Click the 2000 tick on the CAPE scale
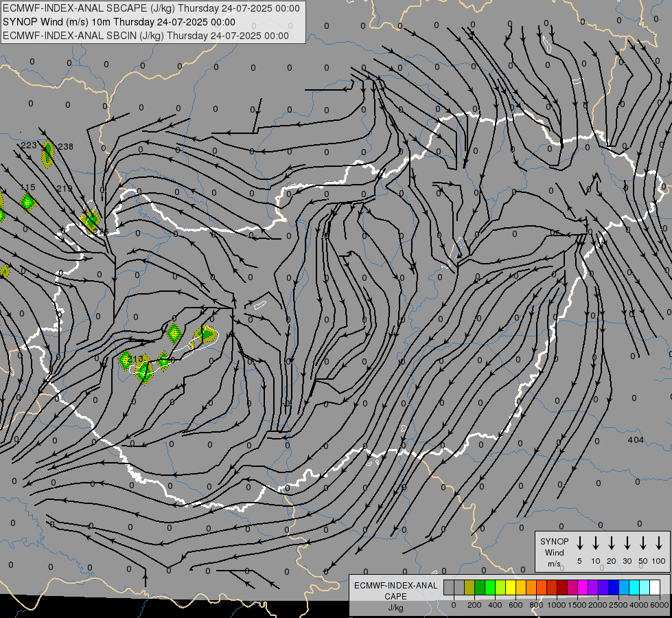The width and height of the screenshot is (672, 618). (598, 605)
